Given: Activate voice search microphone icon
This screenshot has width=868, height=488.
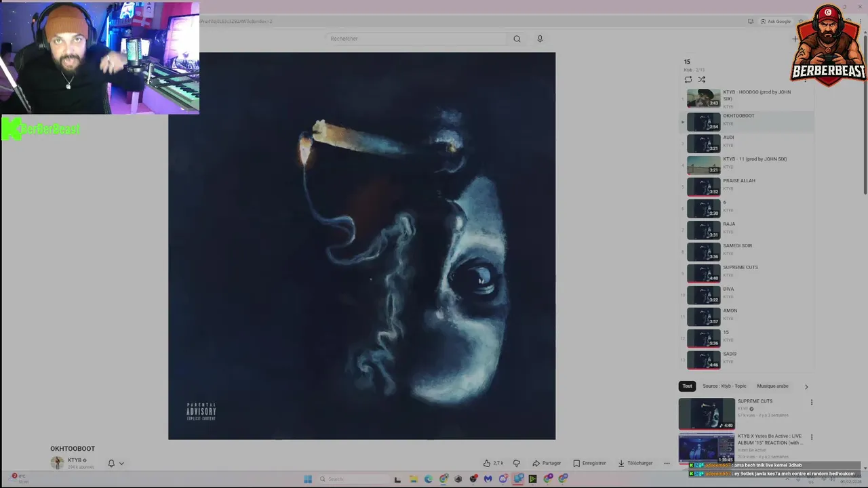Looking at the screenshot, I should click(540, 39).
